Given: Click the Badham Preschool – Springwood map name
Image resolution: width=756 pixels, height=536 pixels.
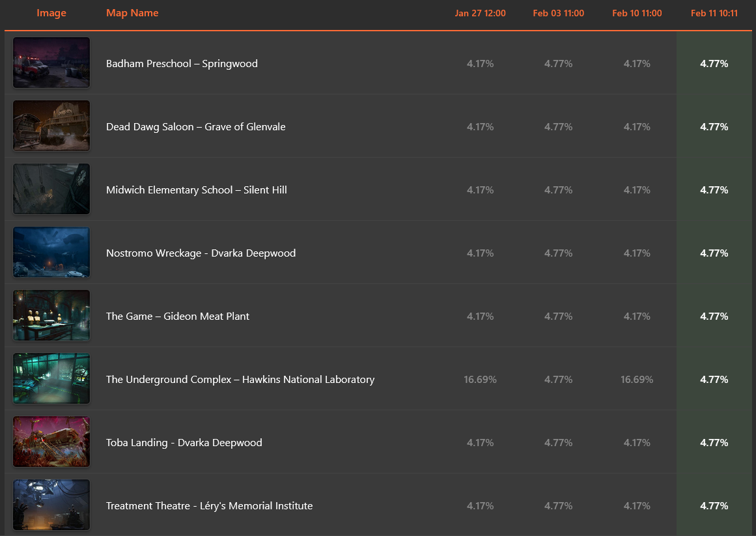Looking at the screenshot, I should tap(182, 64).
